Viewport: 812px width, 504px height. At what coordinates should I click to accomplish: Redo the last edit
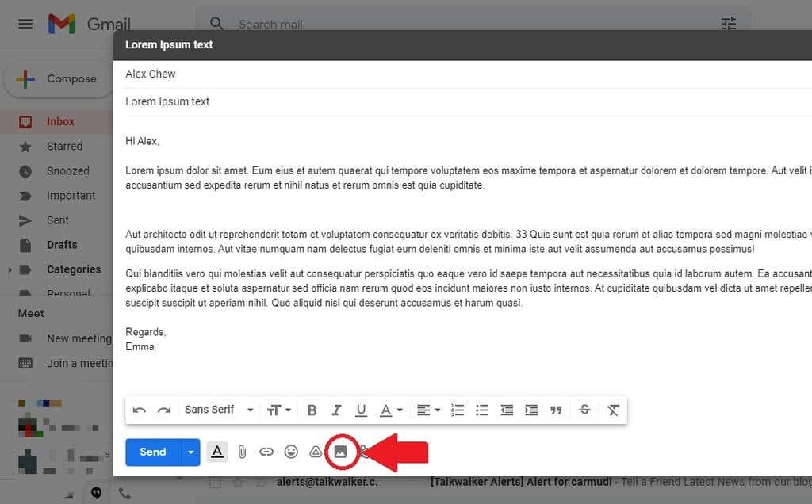(x=164, y=410)
